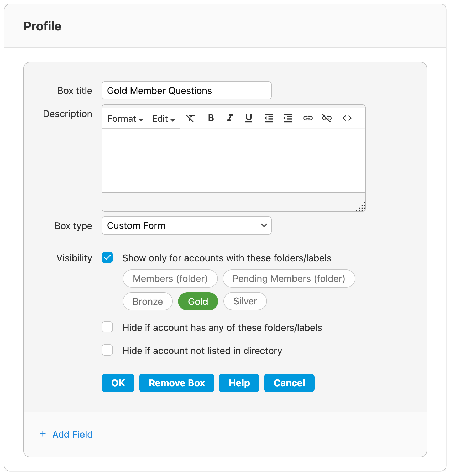Open the Box type dropdown
The image size is (450, 476).
[186, 226]
